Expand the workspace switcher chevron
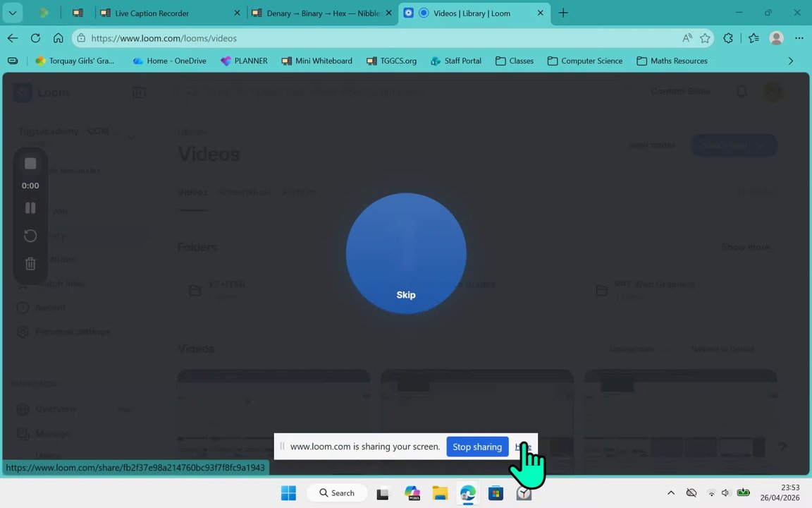 point(131,138)
